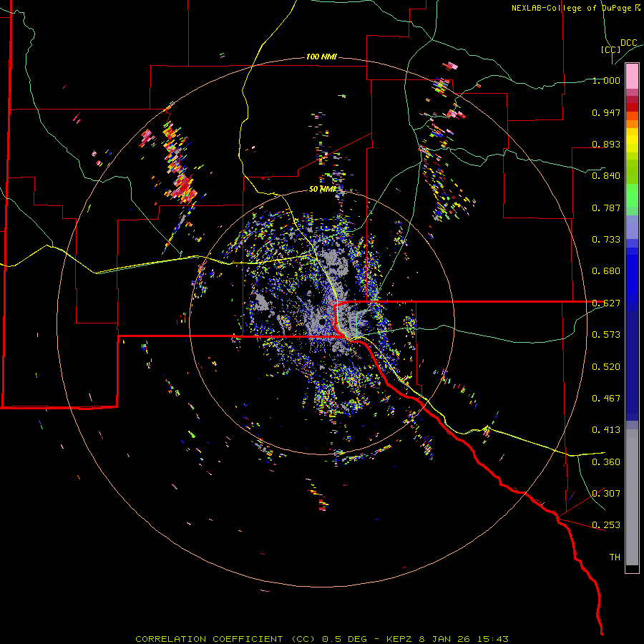Click the 0.627 scale value
This screenshot has height=644, width=644.
[606, 303]
